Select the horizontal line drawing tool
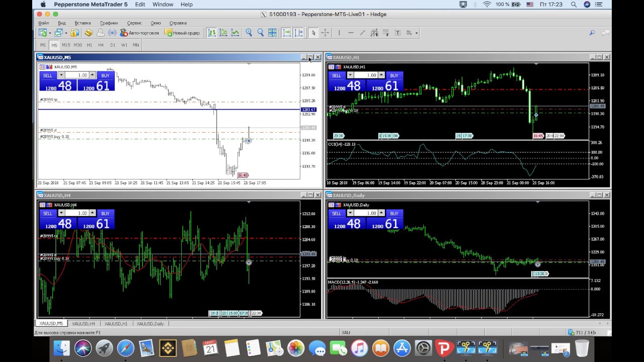 tap(351, 33)
